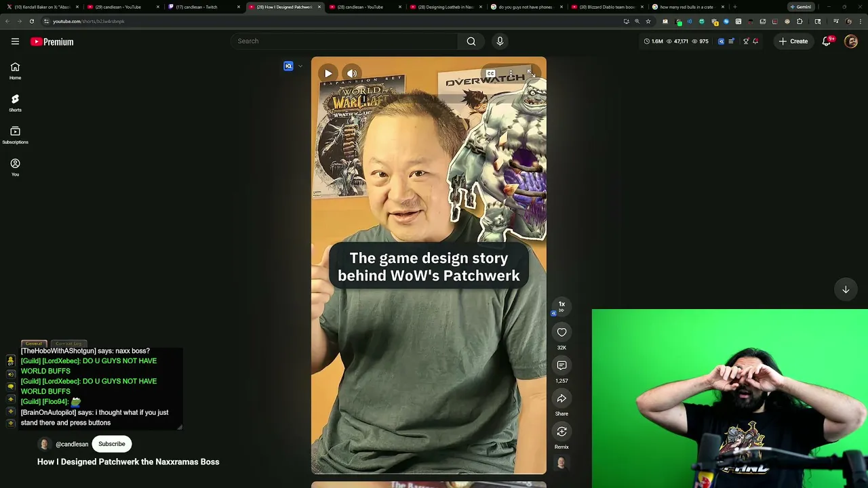The width and height of the screenshot is (868, 488).
Task: Go to YouTube Premium home logo
Action: (x=52, y=42)
